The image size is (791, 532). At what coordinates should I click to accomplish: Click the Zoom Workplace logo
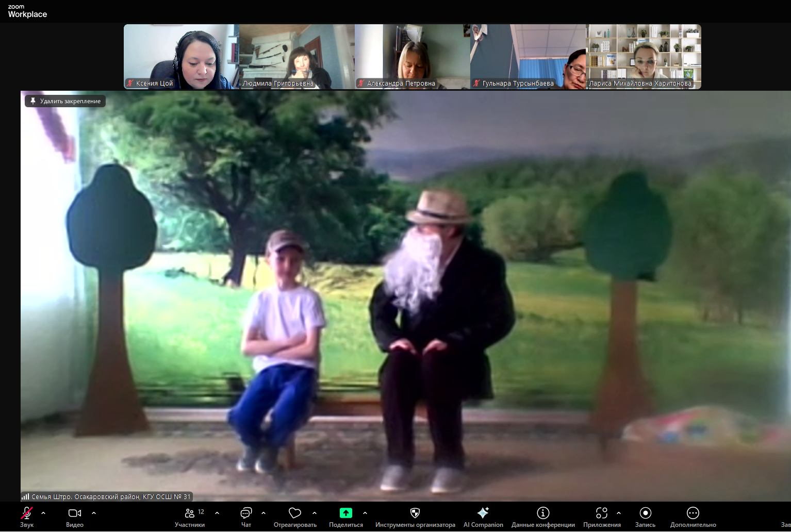[x=27, y=11]
